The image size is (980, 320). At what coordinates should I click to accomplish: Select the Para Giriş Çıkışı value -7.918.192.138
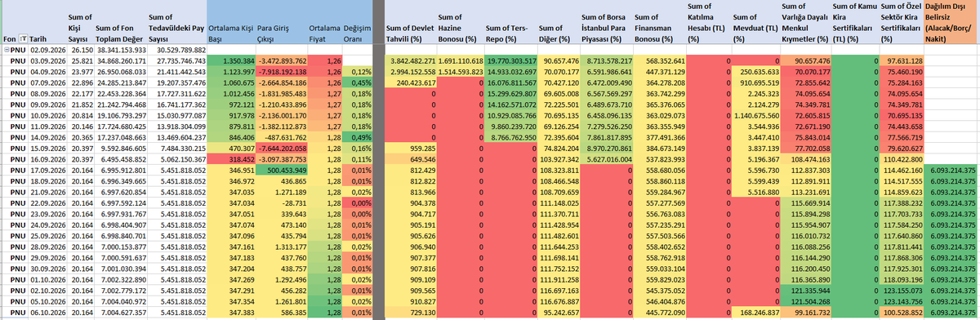281,71
